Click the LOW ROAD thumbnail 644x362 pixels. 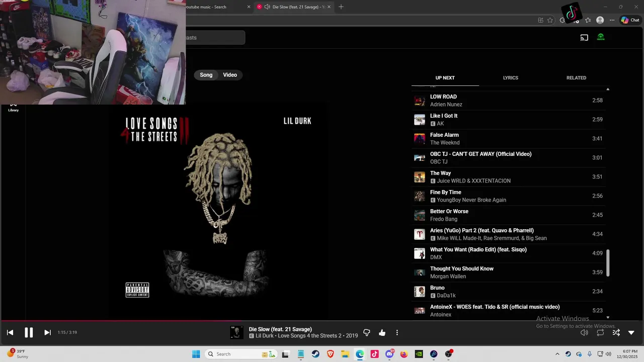tap(420, 101)
